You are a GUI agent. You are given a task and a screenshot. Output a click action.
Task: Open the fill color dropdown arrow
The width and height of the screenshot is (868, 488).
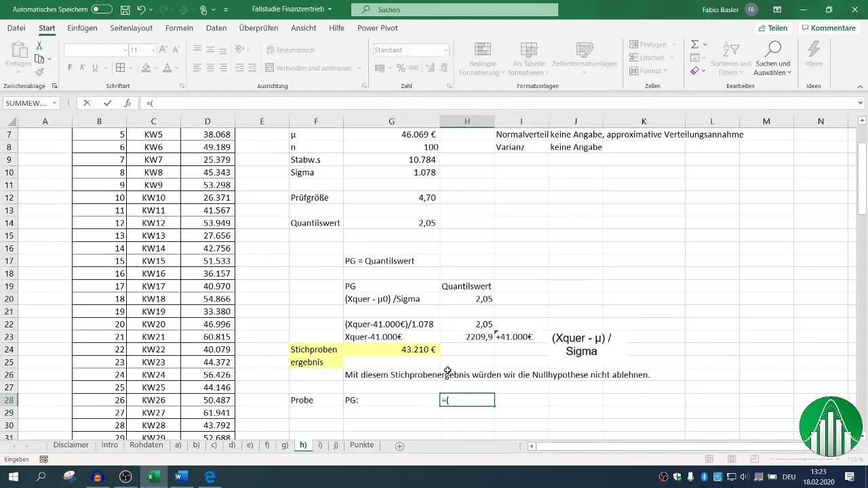pyautogui.click(x=155, y=68)
